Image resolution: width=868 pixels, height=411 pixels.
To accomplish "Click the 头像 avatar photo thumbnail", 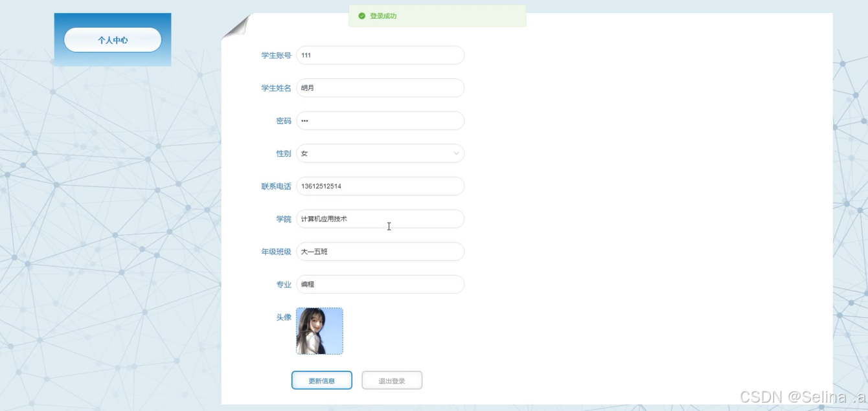I will pyautogui.click(x=319, y=331).
